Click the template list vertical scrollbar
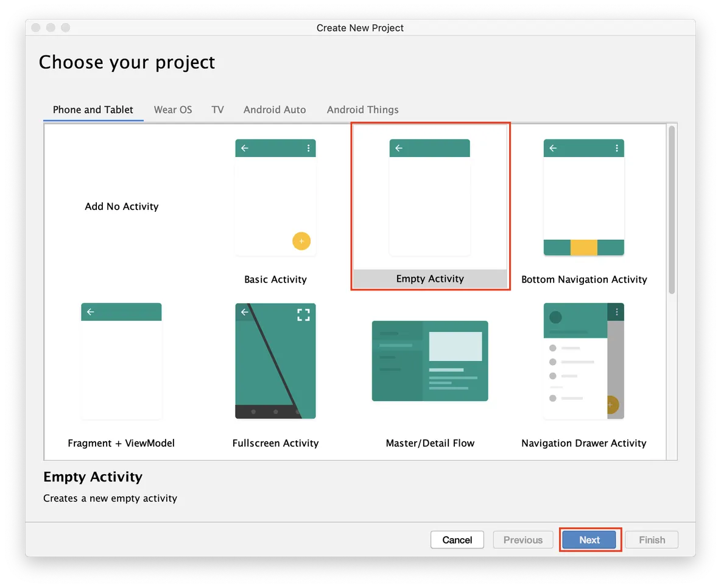 tap(672, 209)
